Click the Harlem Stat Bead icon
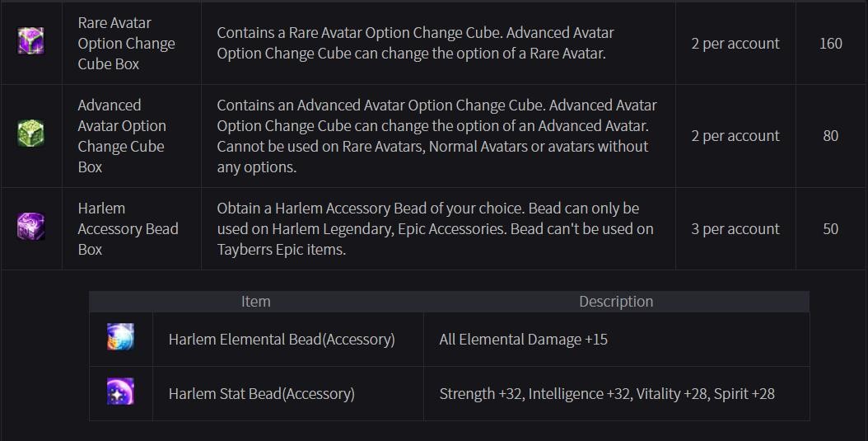Image resolution: width=868 pixels, height=441 pixels. click(x=120, y=392)
